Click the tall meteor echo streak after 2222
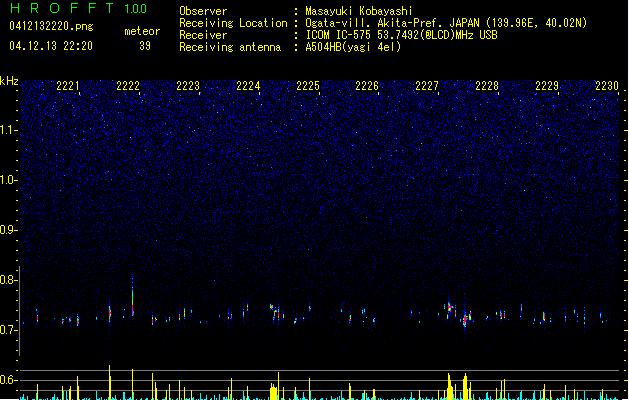The image size is (629, 400). (x=133, y=295)
